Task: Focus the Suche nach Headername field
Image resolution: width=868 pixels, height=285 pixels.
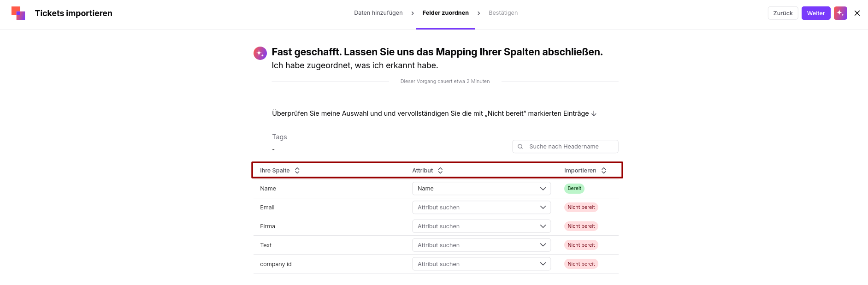Action: tap(565, 147)
